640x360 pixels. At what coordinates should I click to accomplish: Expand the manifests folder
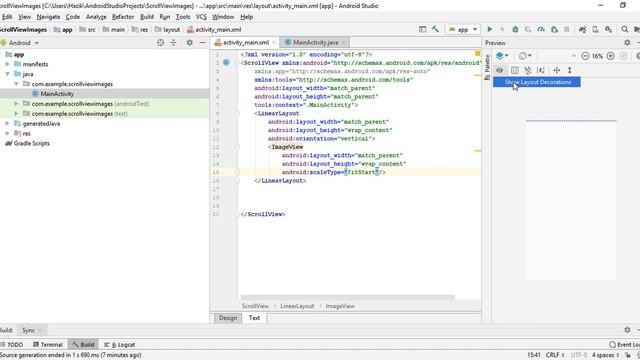coord(7,64)
